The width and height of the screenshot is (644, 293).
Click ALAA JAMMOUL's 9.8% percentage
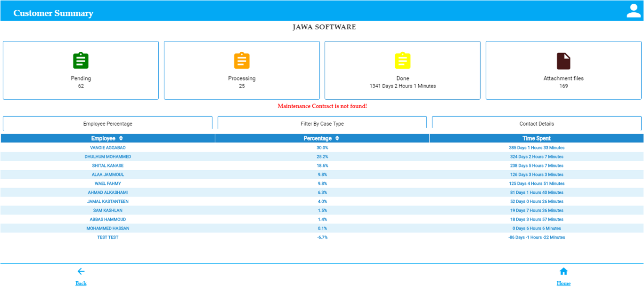322,174
